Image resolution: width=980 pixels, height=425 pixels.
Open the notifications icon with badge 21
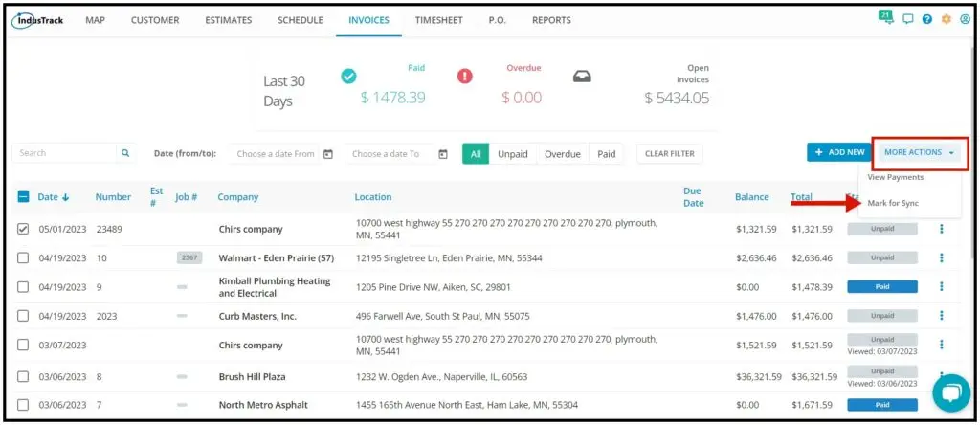pos(885,17)
